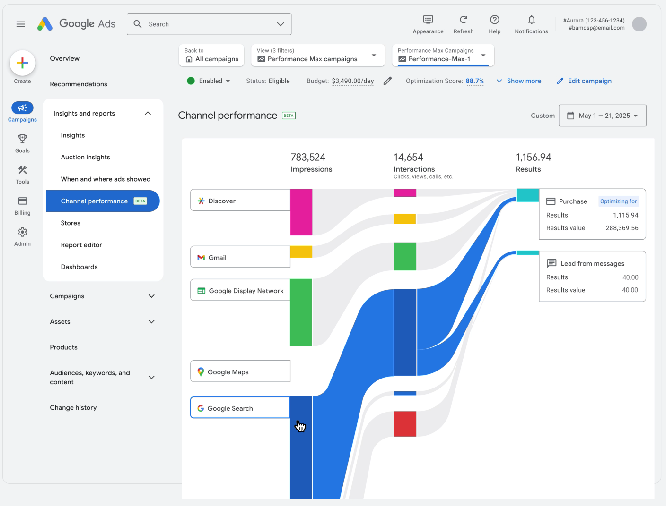Select the Channel performance item
666x506 pixels.
(x=103, y=201)
